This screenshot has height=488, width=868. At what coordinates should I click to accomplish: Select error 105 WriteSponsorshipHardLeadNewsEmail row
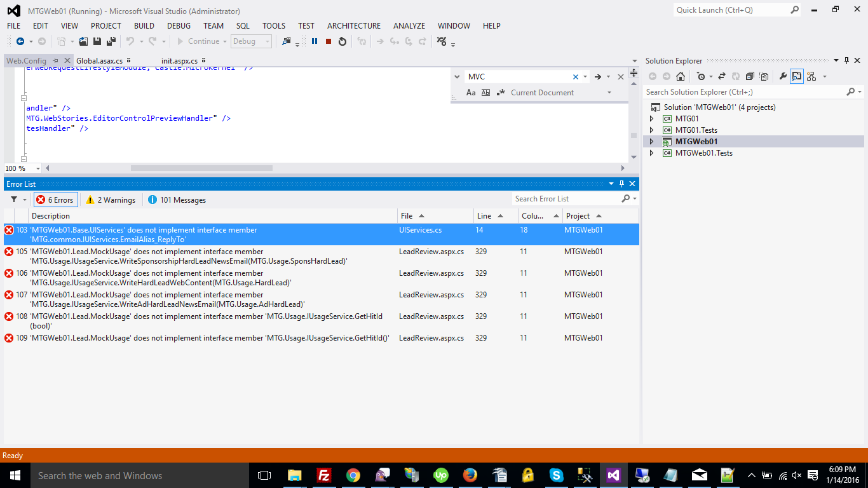322,256
